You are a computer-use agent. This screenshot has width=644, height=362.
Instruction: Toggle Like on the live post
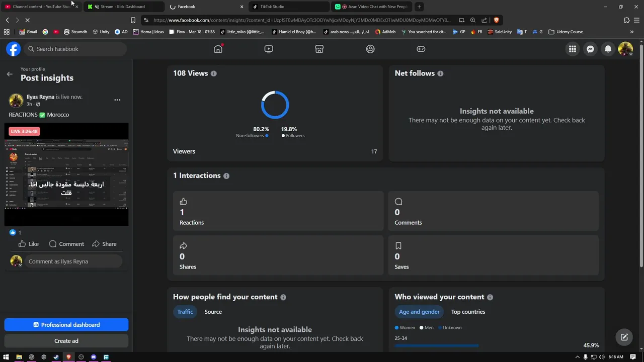click(x=28, y=244)
